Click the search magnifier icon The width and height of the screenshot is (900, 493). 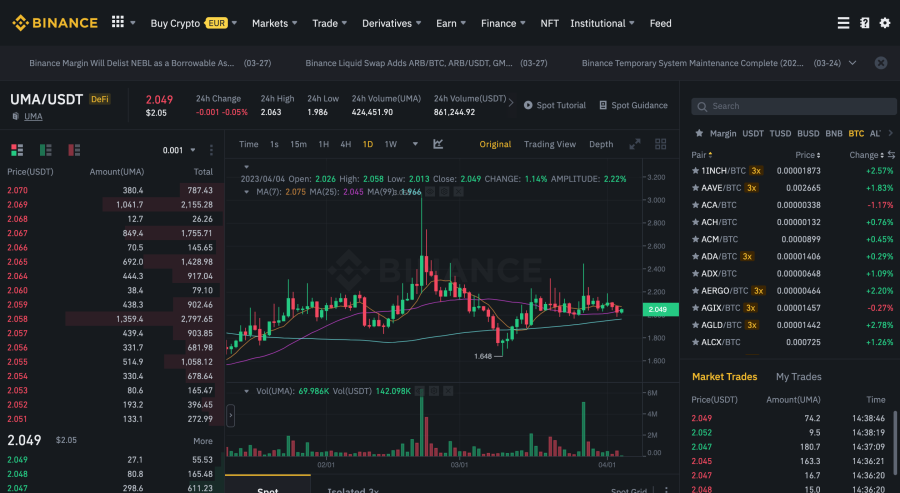tap(702, 106)
